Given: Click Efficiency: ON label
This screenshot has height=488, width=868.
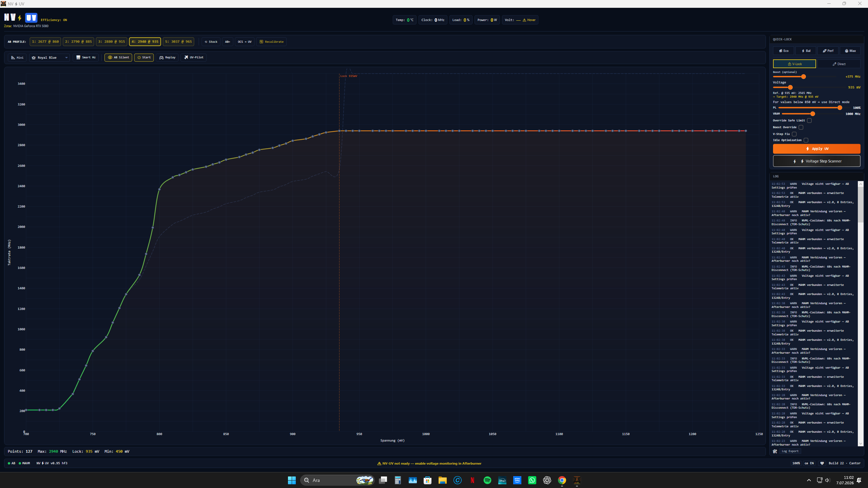Looking at the screenshot, I should (54, 20).
